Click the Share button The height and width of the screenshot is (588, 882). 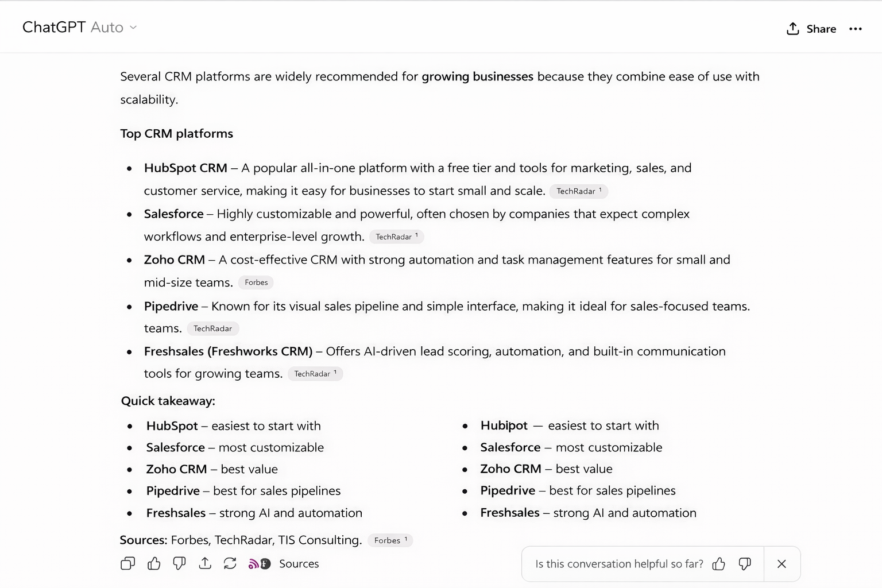[x=820, y=28]
